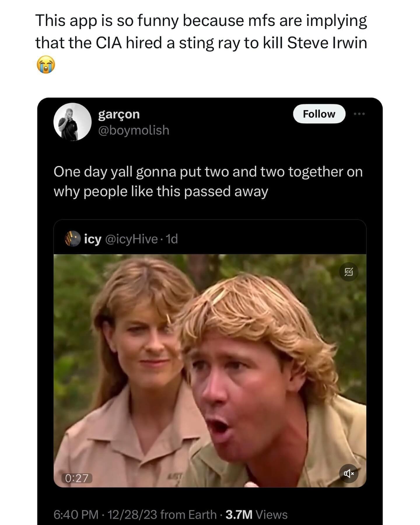The height and width of the screenshot is (525, 420).
Task: Click the crying face emoji
Action: point(45,64)
